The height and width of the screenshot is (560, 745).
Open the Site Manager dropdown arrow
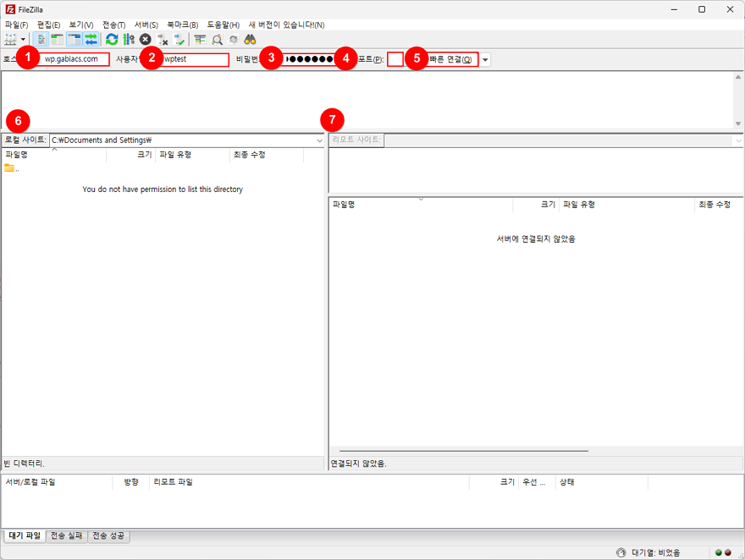pos(23,40)
